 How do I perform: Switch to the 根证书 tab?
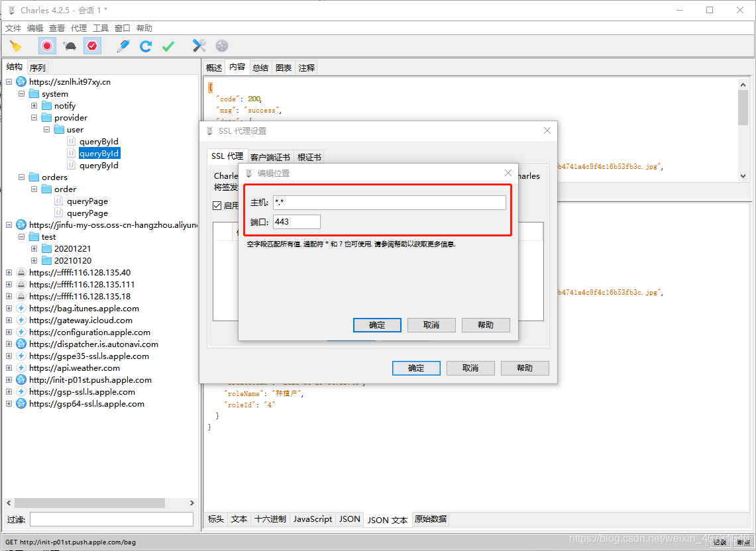(309, 157)
